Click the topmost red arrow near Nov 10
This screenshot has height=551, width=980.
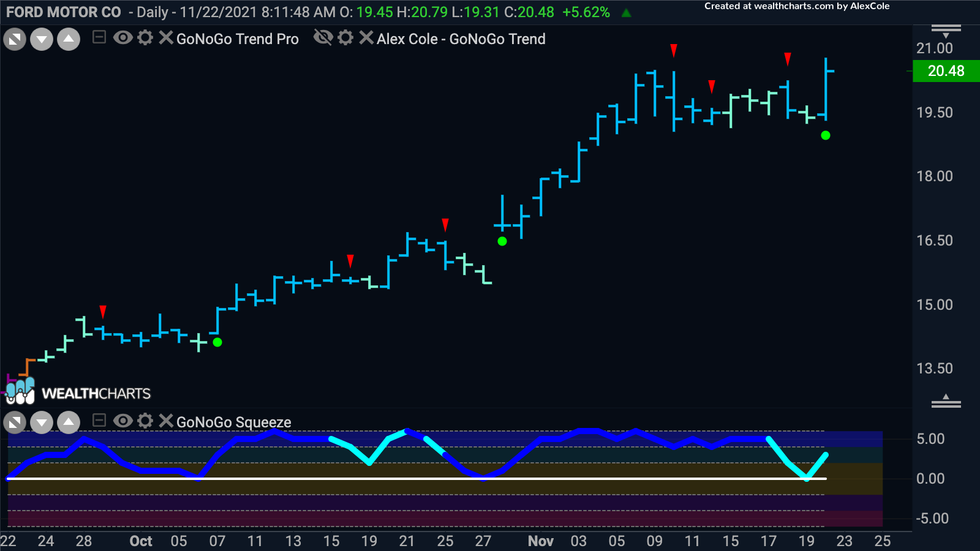(x=674, y=50)
